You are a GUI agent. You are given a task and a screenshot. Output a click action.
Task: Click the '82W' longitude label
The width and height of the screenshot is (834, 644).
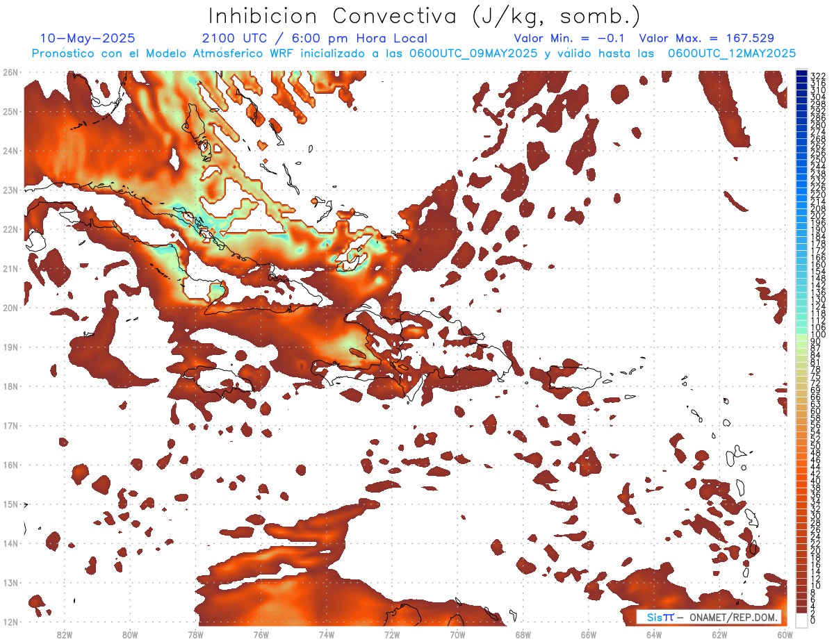point(65,634)
